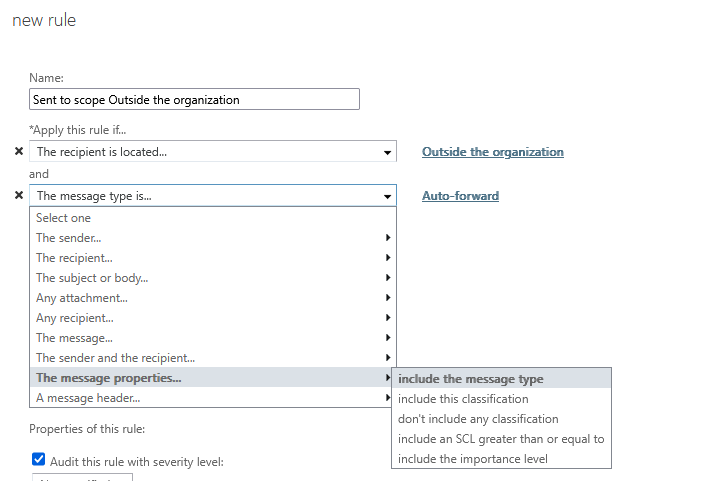Expand the subject or body submenu
The height and width of the screenshot is (481, 709).
coord(212,278)
